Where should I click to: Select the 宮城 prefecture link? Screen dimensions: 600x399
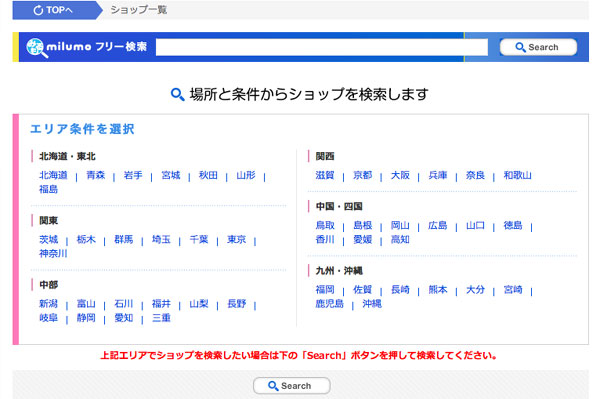click(171, 175)
